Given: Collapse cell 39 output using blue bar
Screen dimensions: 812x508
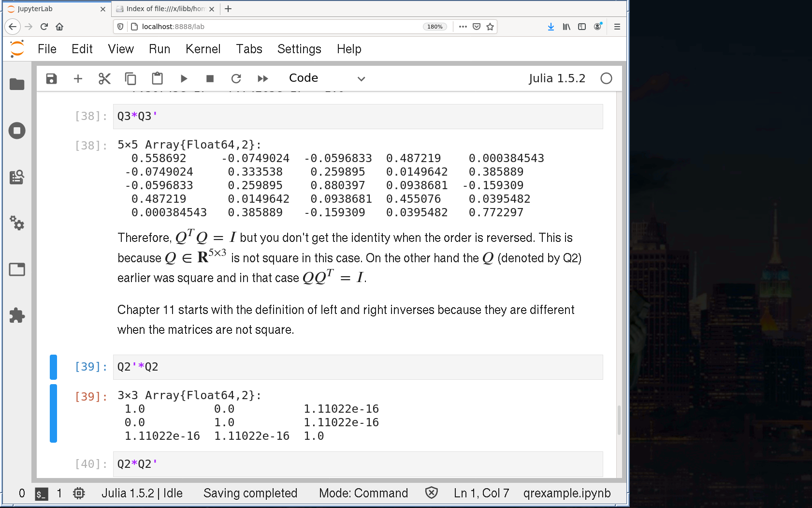Looking at the screenshot, I should click(53, 413).
